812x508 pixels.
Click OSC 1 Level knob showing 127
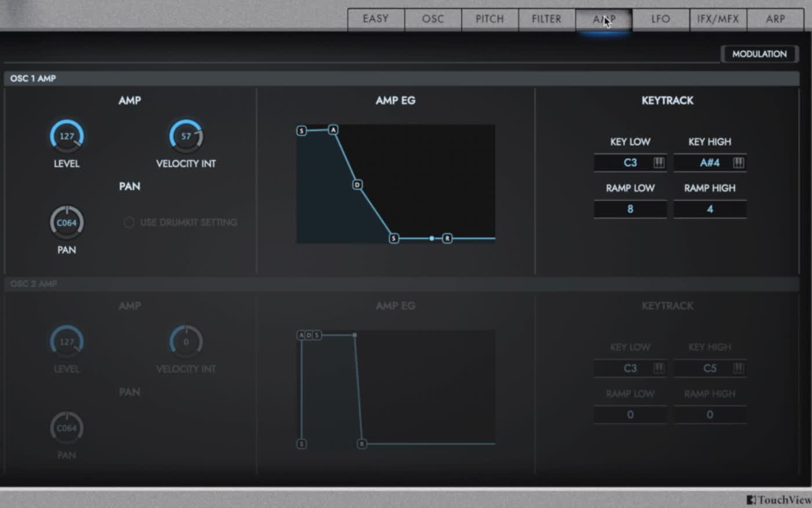(67, 136)
